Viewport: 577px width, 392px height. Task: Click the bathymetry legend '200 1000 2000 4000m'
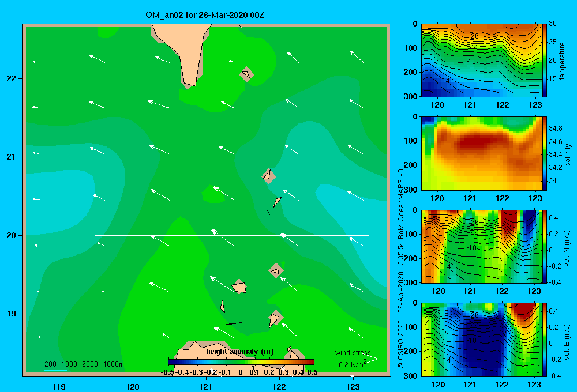tap(84, 364)
